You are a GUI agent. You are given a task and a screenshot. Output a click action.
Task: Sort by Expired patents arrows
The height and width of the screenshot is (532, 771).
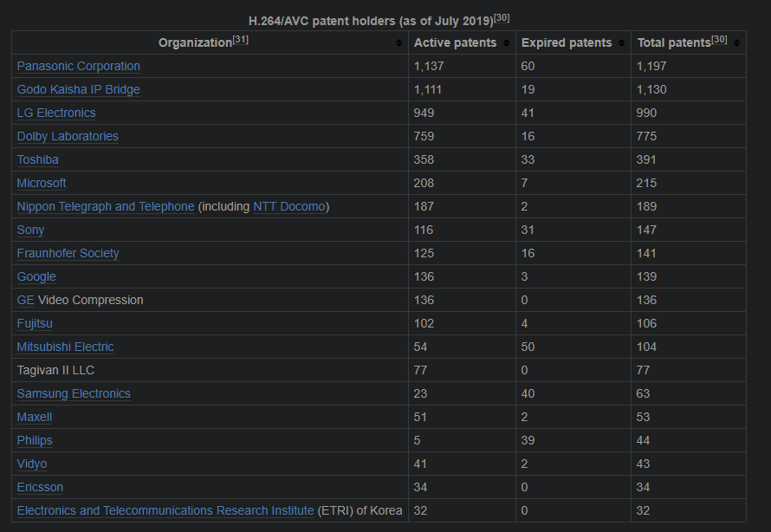pyautogui.click(x=621, y=43)
